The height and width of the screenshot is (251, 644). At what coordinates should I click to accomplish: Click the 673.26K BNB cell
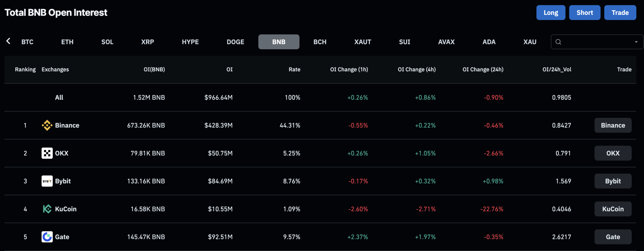point(146,125)
